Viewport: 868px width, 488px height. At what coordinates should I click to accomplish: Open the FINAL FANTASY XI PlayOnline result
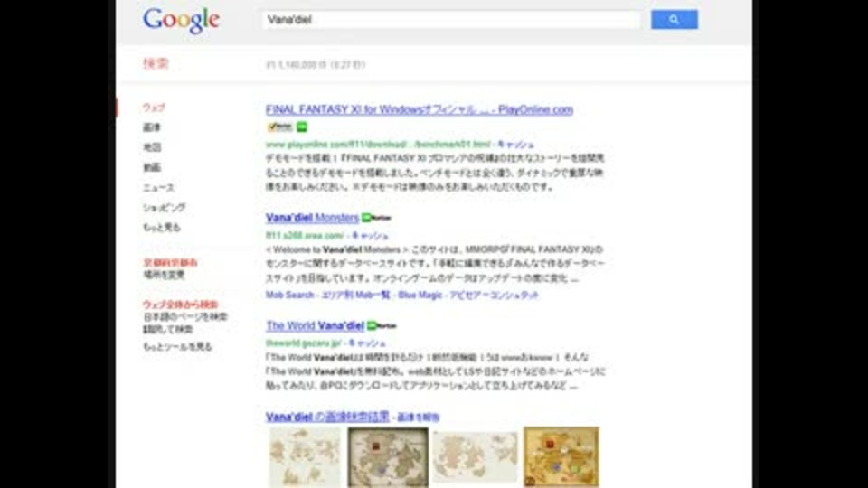coord(419,109)
